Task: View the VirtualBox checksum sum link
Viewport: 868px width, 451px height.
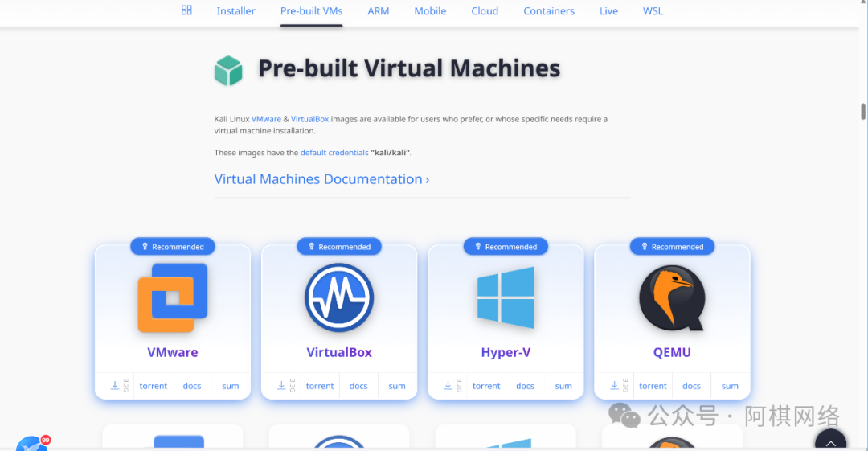Action: pyautogui.click(x=397, y=386)
